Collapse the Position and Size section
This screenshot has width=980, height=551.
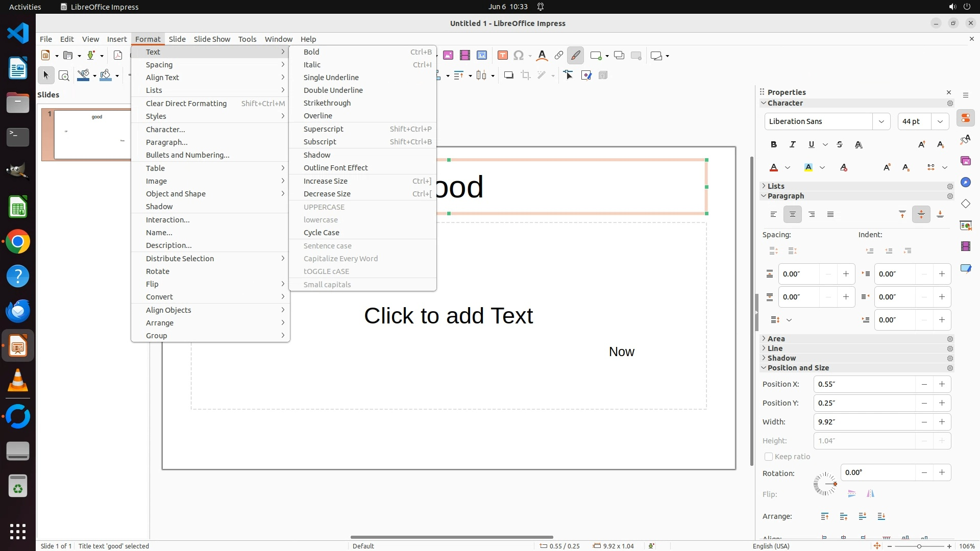pos(798,368)
